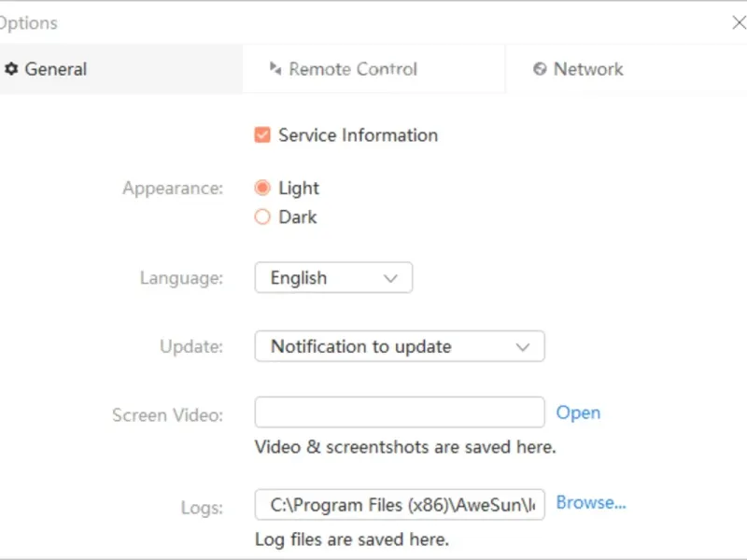747x560 pixels.
Task: Switch to the General tab label
Action: [x=56, y=69]
